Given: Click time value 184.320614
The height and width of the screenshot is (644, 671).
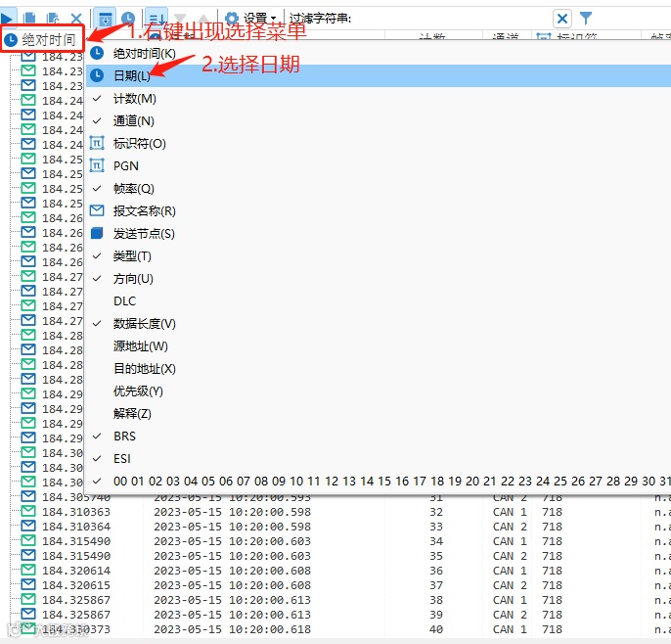Looking at the screenshot, I should 76,571.
